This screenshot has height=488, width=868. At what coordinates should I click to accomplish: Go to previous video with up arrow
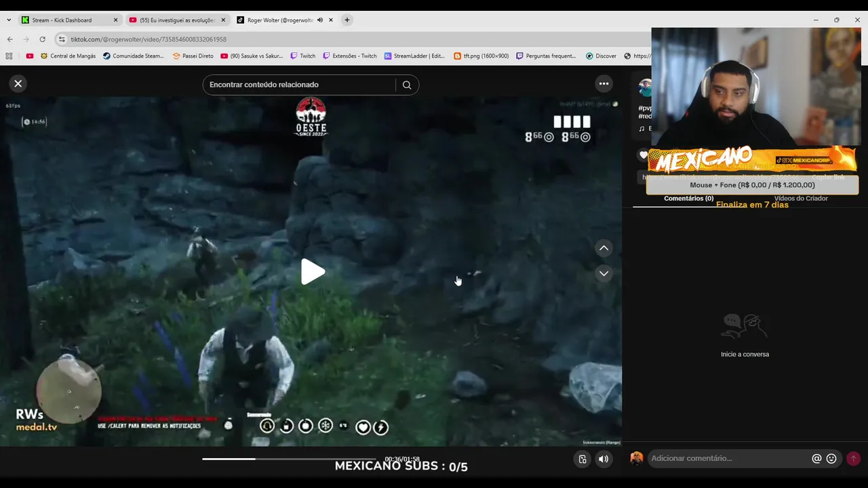604,248
